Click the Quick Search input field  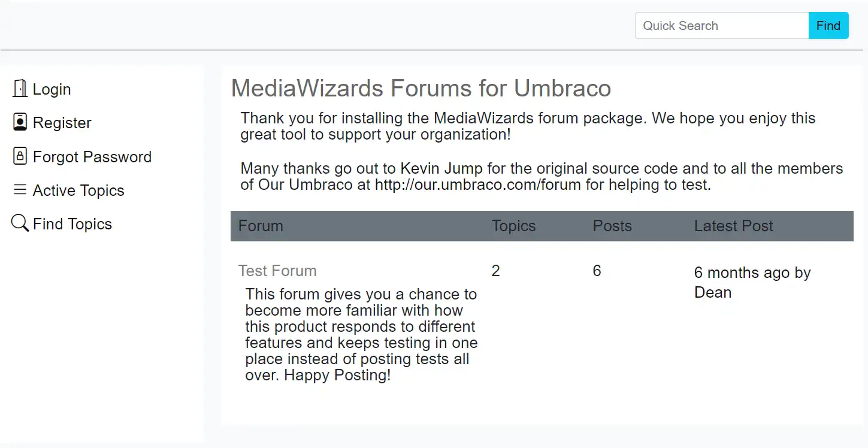tap(721, 25)
